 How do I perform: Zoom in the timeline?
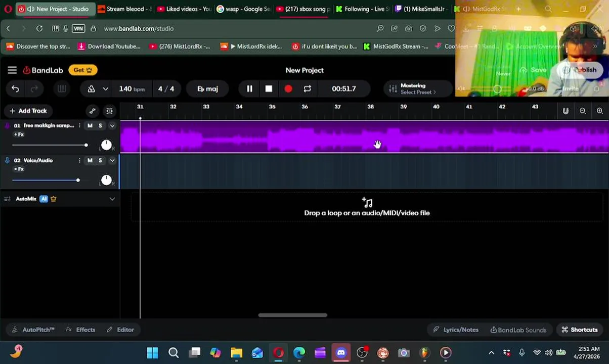600,111
